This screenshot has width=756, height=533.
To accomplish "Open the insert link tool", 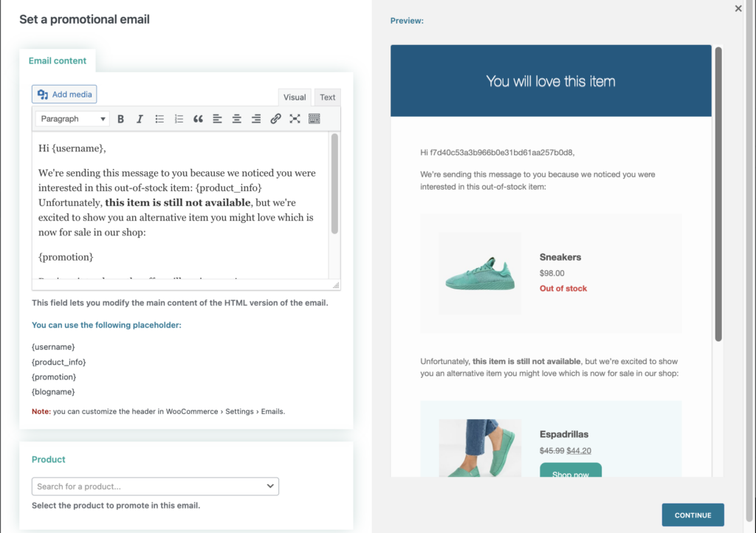I will click(x=275, y=119).
